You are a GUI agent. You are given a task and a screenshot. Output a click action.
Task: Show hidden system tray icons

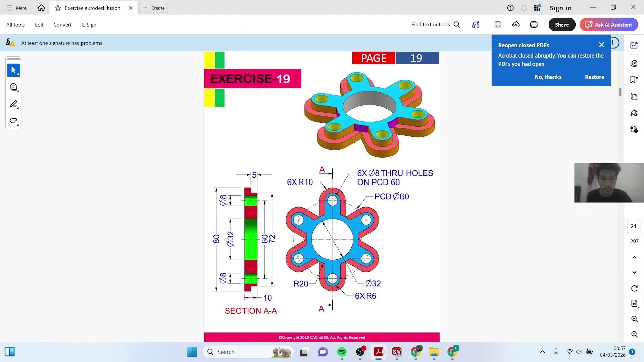pyautogui.click(x=542, y=352)
